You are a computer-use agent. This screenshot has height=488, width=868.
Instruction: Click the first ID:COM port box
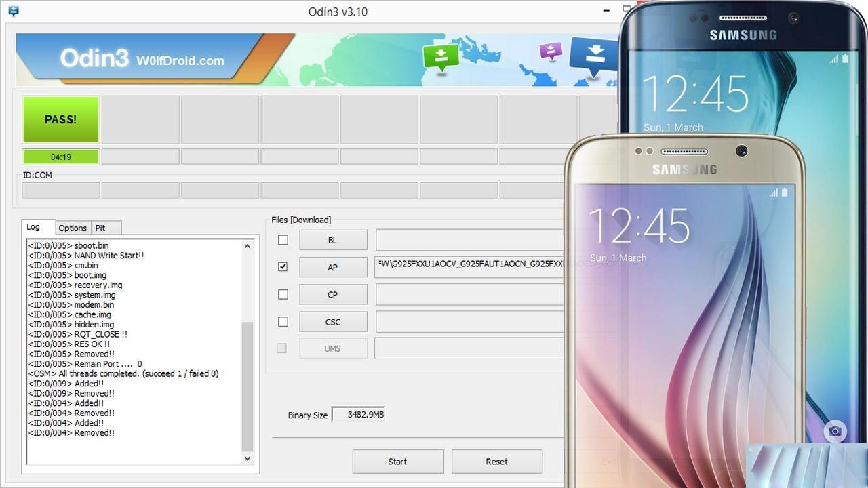[x=60, y=190]
